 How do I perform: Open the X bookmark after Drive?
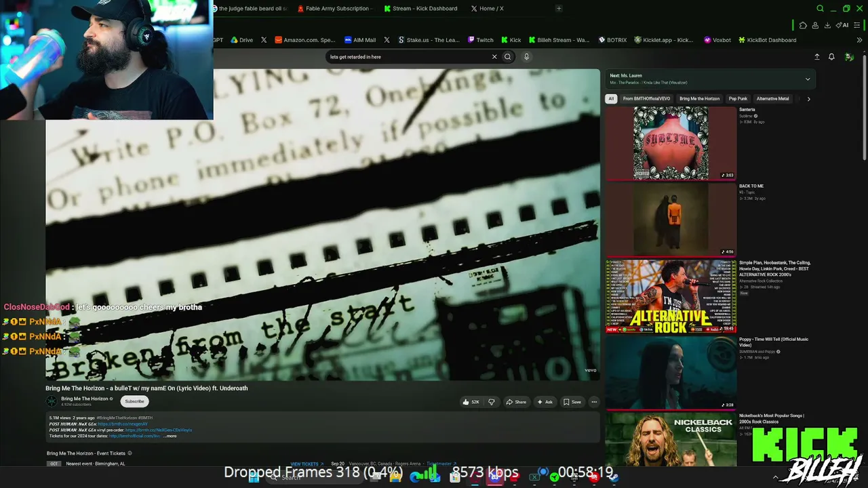pos(264,40)
